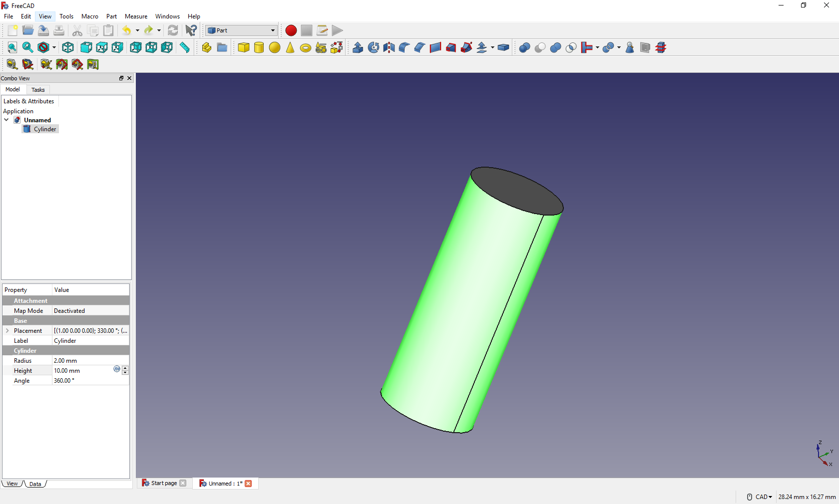Open the draw style dropdown arrow
839x504 pixels.
[54, 48]
